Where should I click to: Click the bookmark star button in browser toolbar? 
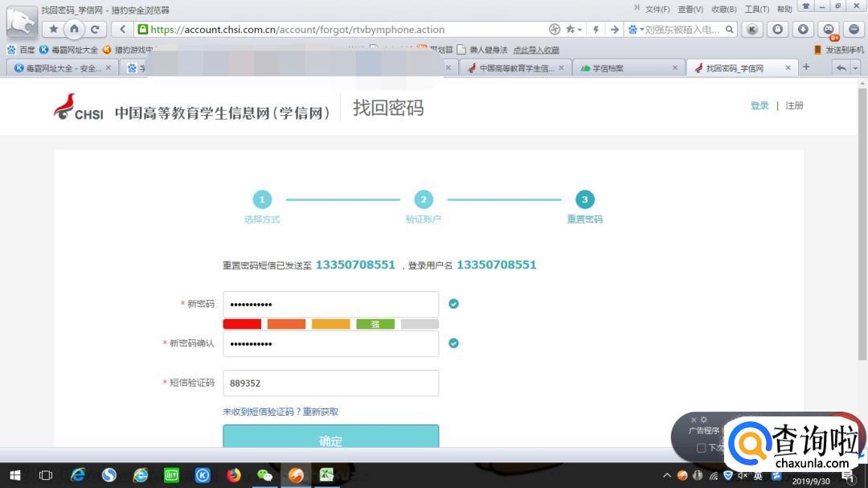[x=54, y=30]
